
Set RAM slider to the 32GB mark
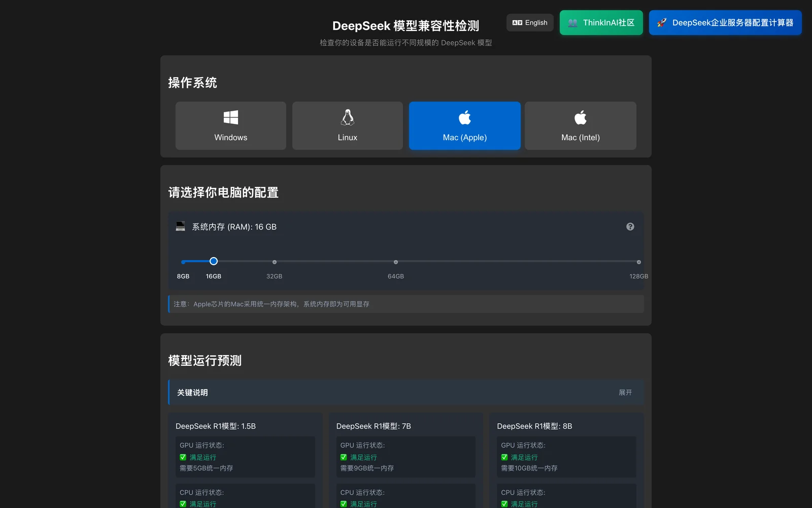(x=275, y=262)
